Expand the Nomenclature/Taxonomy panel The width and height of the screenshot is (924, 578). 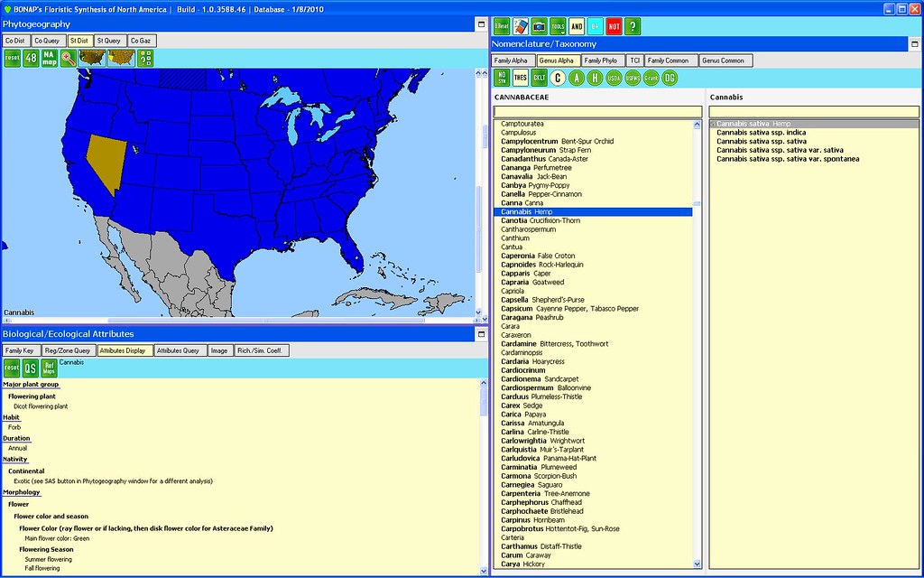912,43
